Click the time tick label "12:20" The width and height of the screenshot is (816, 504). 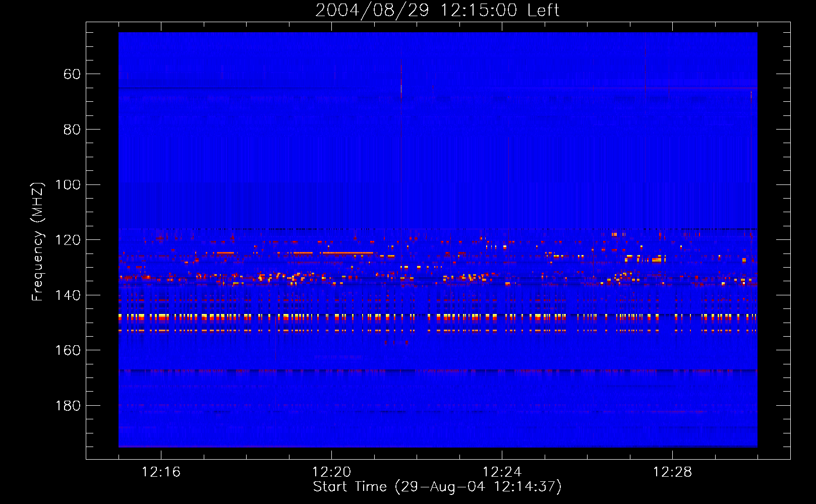point(331,472)
